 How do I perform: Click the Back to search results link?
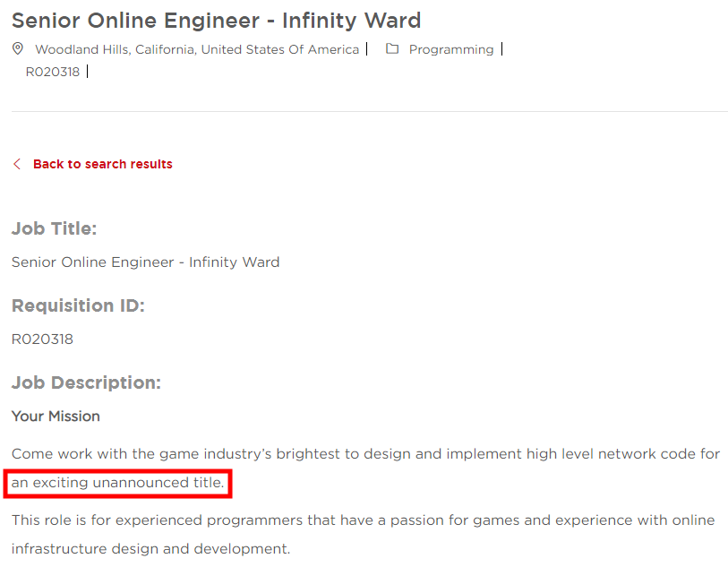pos(102,164)
